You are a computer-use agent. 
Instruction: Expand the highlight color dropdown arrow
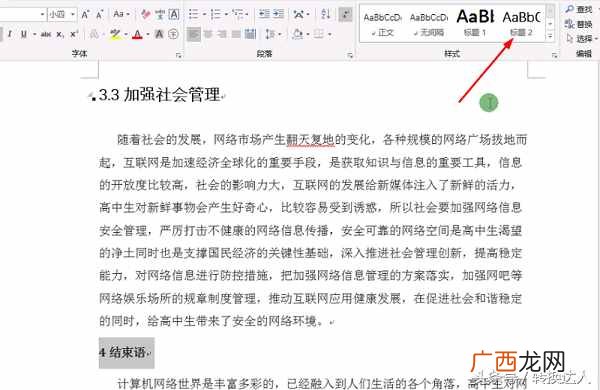tap(126, 34)
